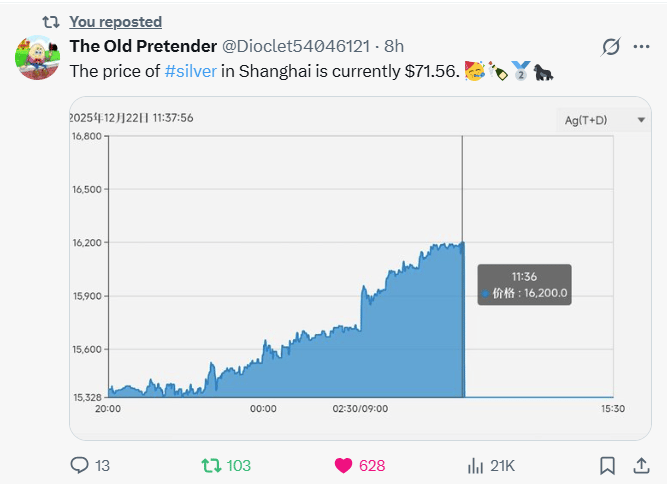Click the Ag(T+D) selector label
The width and height of the screenshot is (667, 484).
coord(586,120)
